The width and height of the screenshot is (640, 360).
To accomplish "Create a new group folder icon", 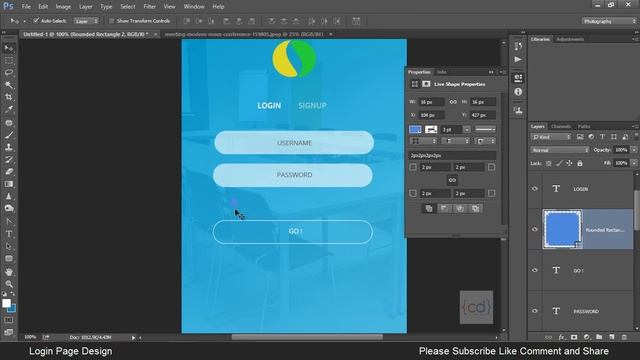I will pos(599,337).
